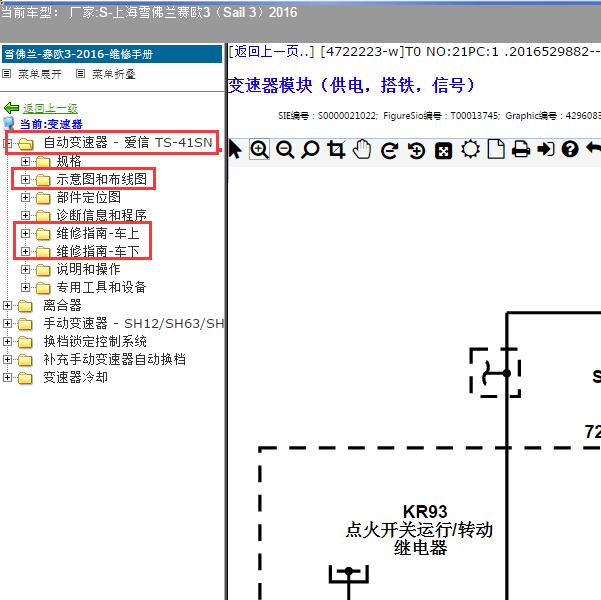
Task: Activate the hand pan tool
Action: coord(362,150)
